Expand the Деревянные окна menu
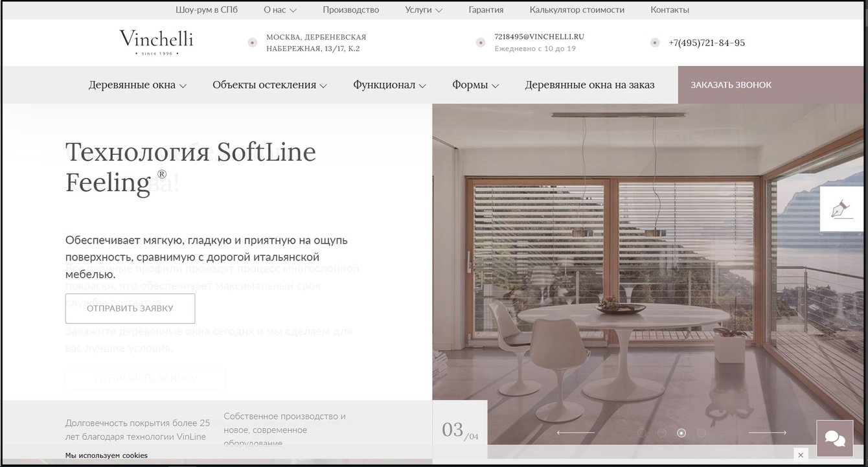The image size is (868, 467). pos(137,85)
